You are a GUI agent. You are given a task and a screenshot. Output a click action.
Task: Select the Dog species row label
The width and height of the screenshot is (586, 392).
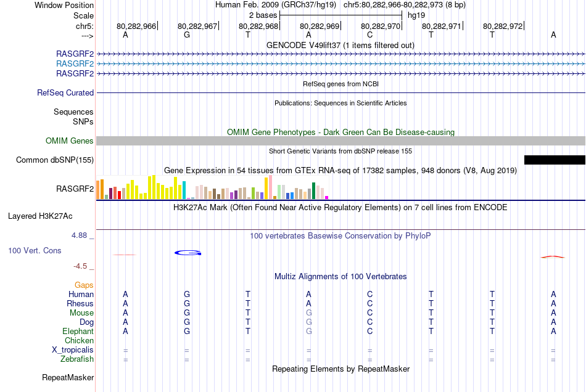pyautogui.click(x=87, y=322)
